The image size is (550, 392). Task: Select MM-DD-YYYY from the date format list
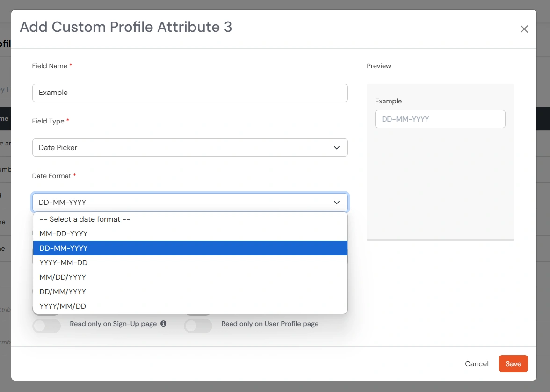pyautogui.click(x=64, y=233)
